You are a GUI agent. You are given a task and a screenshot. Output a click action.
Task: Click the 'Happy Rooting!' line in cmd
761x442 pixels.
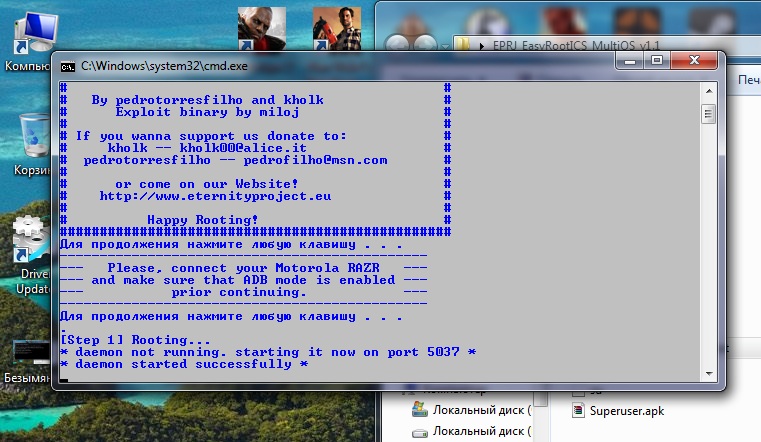[x=202, y=220]
